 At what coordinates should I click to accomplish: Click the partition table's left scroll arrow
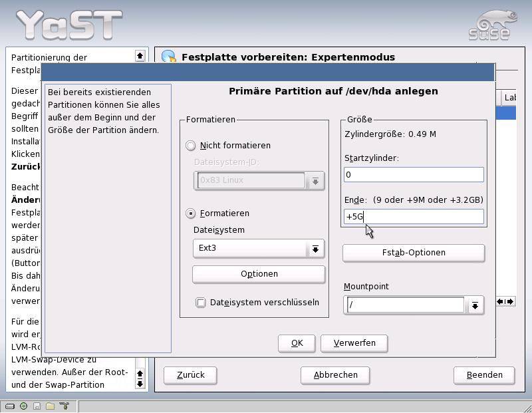(501, 301)
